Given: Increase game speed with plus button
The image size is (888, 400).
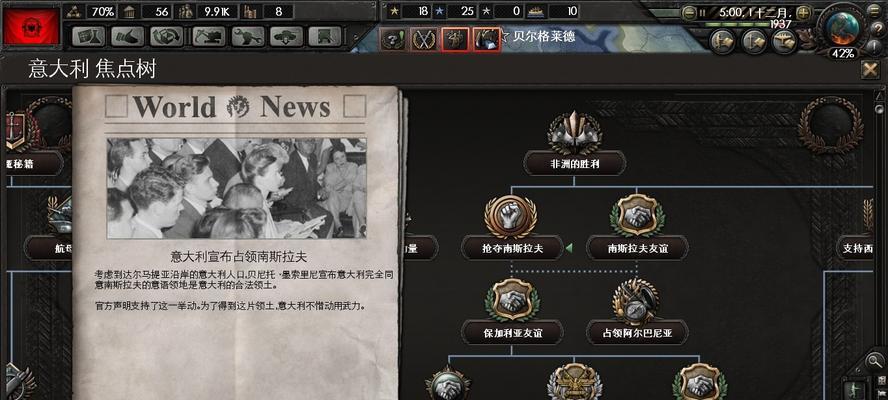Looking at the screenshot, I should [x=804, y=12].
